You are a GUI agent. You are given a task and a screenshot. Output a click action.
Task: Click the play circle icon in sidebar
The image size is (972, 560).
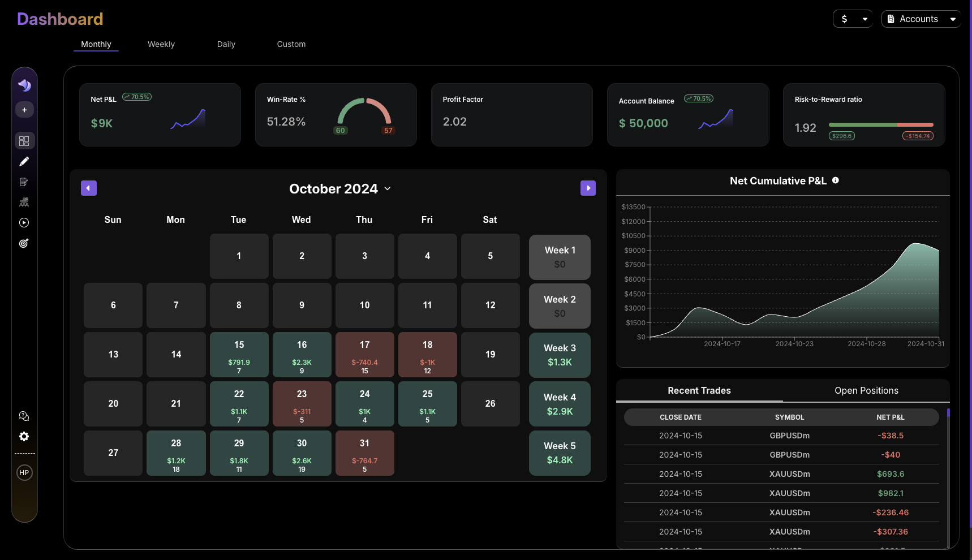pyautogui.click(x=24, y=223)
